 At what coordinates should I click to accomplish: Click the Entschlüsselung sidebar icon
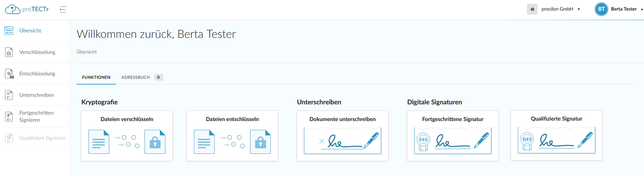(x=9, y=74)
